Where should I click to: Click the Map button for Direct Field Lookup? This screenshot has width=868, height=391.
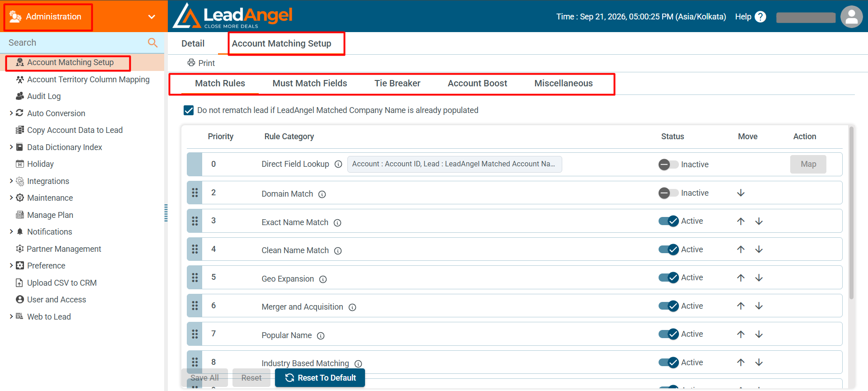pyautogui.click(x=808, y=164)
